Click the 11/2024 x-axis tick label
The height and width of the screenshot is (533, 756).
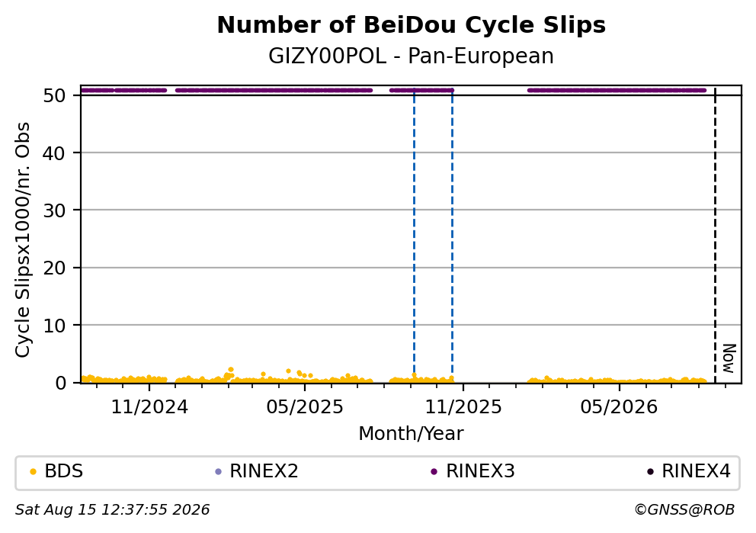coord(149,408)
